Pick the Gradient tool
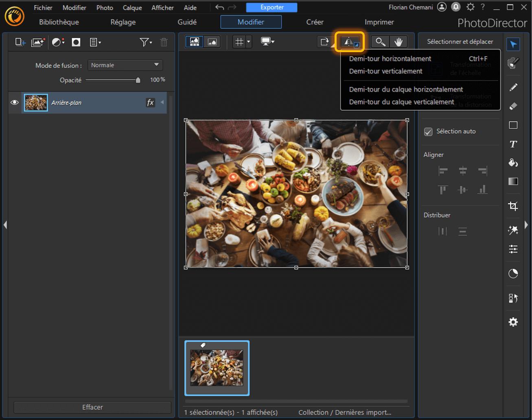Screen dimensions: 532x420 click(x=513, y=181)
